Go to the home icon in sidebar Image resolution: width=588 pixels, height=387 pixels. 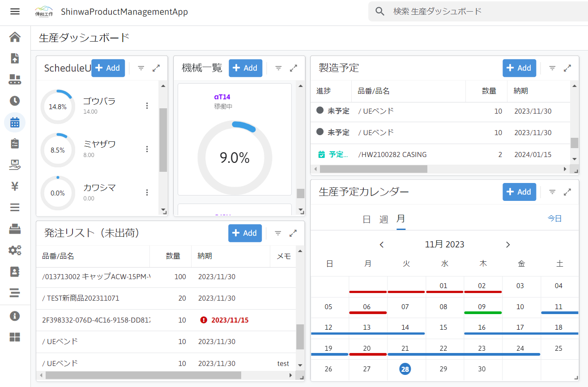[x=15, y=37]
